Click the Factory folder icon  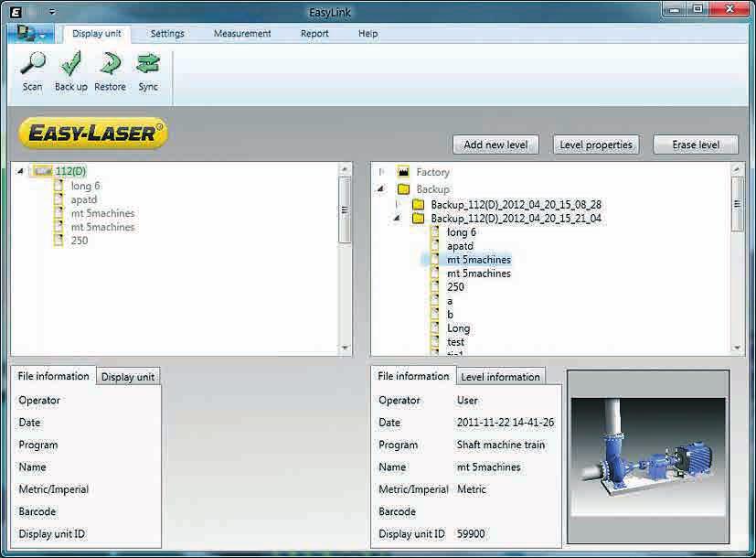click(x=403, y=172)
